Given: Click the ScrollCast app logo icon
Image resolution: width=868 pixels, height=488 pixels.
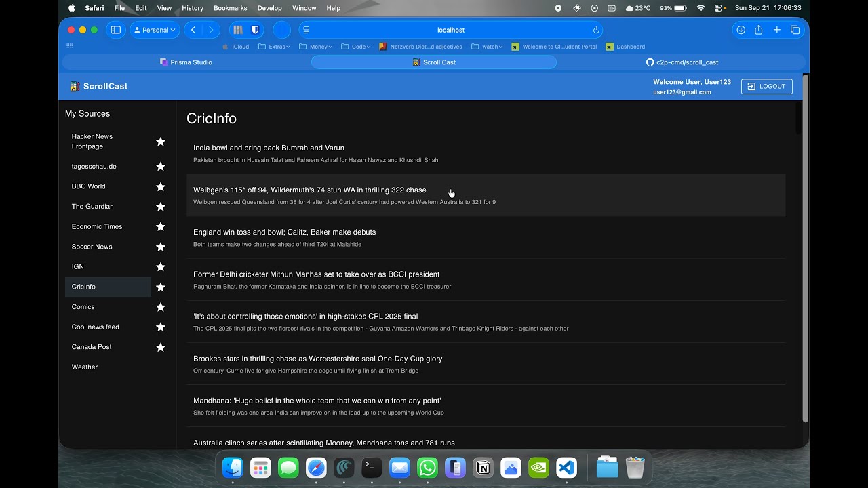Looking at the screenshot, I should (x=75, y=86).
